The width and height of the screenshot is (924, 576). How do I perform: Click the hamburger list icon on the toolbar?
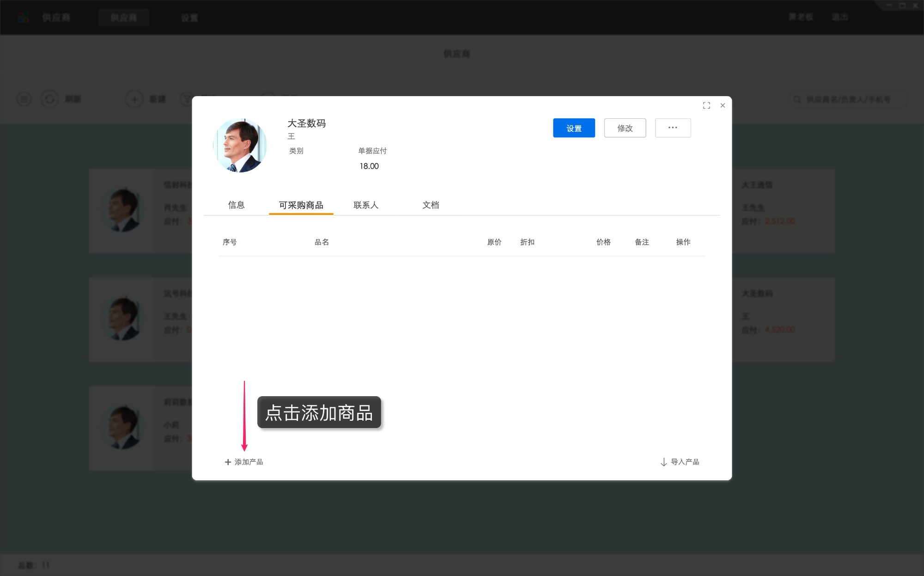pos(24,99)
